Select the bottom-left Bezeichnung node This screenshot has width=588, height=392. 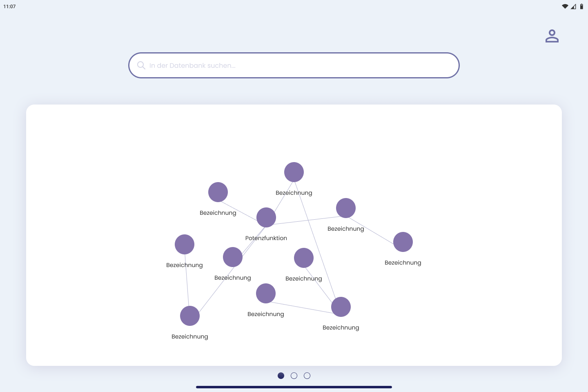click(x=189, y=316)
